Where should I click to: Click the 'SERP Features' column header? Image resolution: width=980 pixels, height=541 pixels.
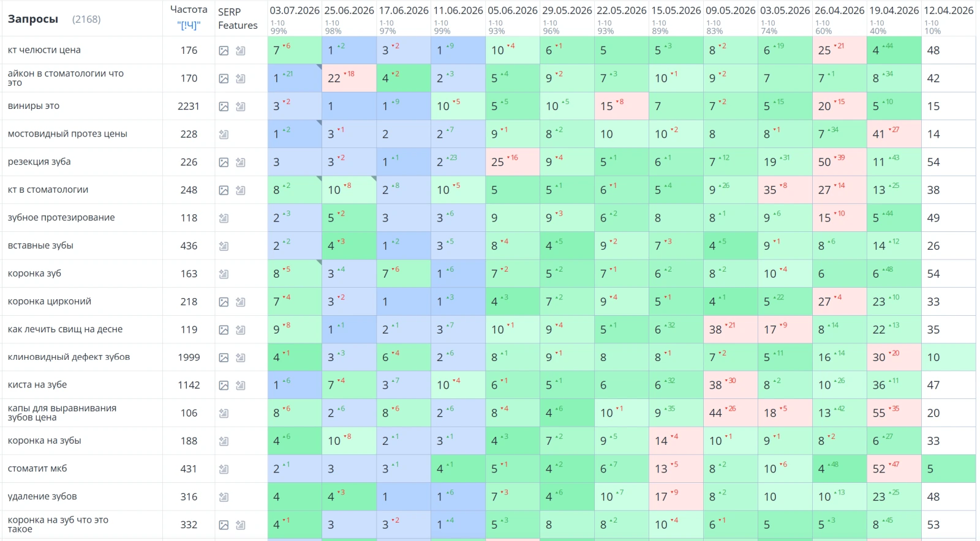tap(238, 18)
